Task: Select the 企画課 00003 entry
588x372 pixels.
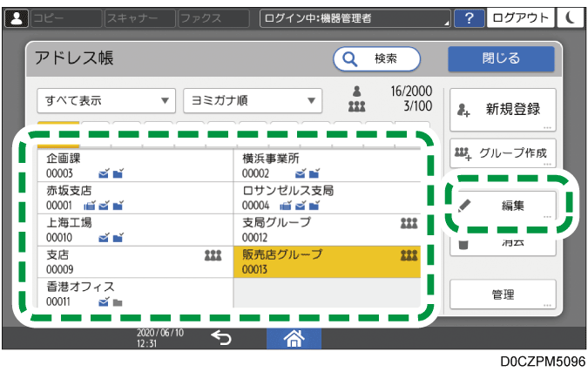Action: point(135,166)
